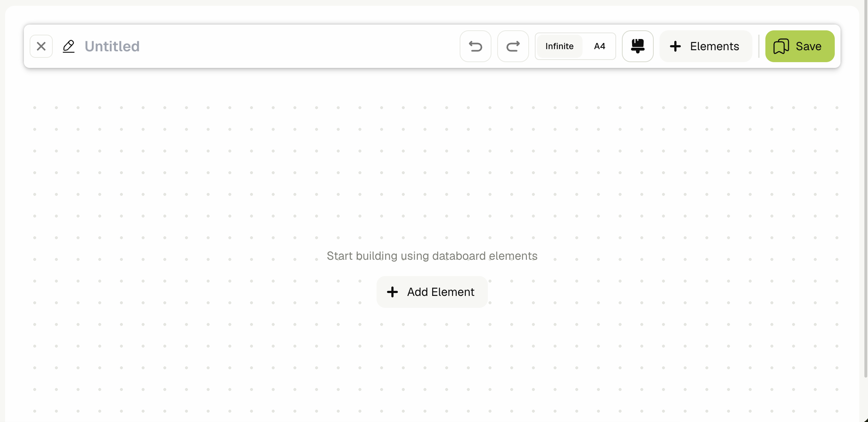868x422 pixels.
Task: Click Add Element on empty canvas
Action: point(432,292)
